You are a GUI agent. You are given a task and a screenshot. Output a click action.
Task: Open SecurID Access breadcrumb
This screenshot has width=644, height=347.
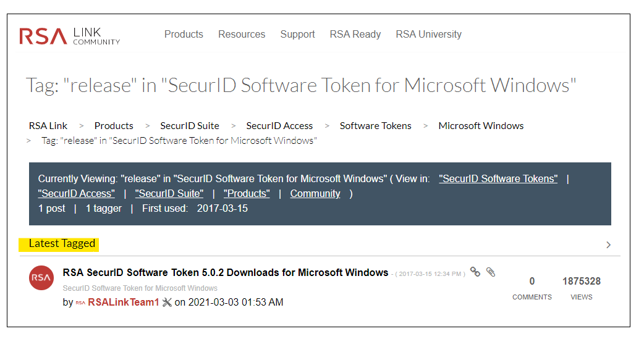pos(279,126)
